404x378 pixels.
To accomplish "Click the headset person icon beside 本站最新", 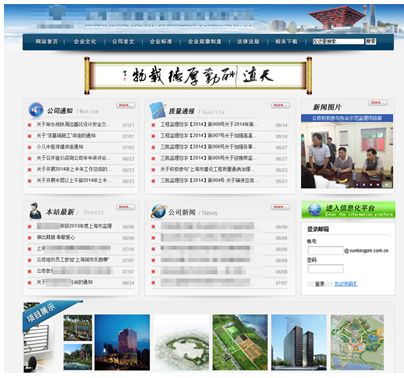I will (35, 211).
